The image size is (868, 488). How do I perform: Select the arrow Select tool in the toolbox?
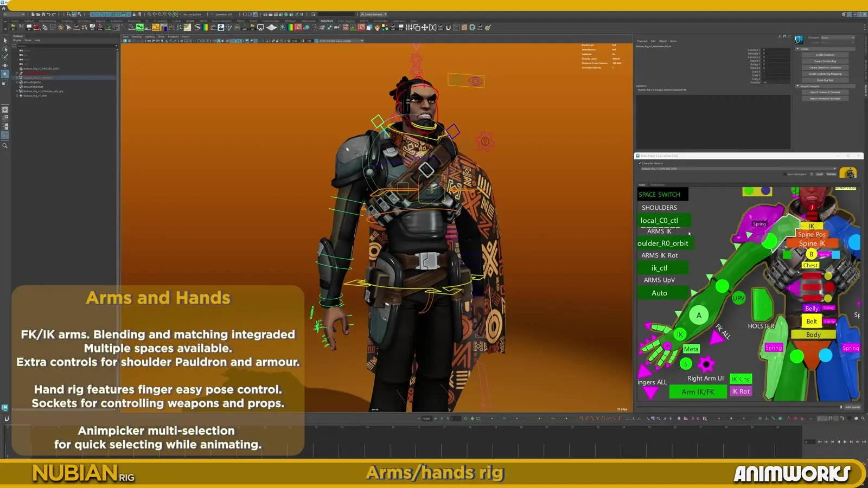click(x=5, y=41)
